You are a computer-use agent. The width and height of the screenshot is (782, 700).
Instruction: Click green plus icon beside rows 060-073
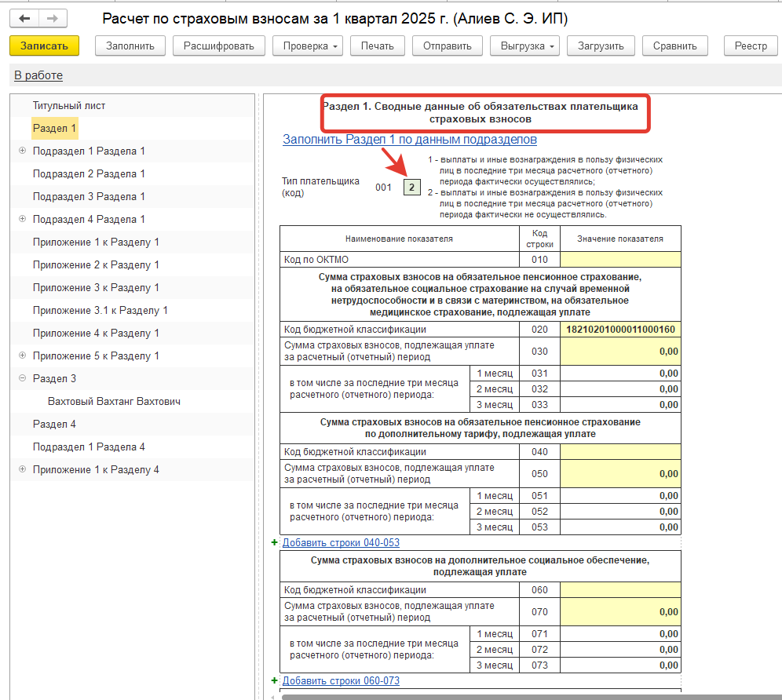coord(274,680)
